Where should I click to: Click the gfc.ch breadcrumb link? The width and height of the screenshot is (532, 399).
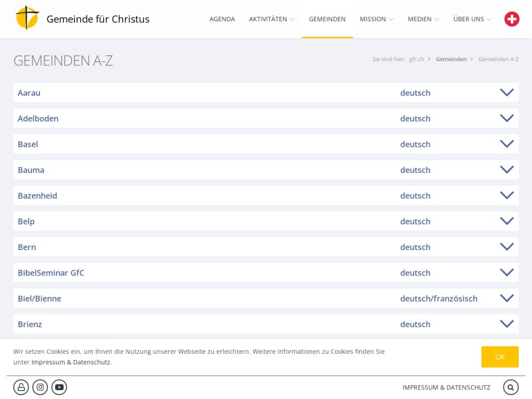(417, 59)
